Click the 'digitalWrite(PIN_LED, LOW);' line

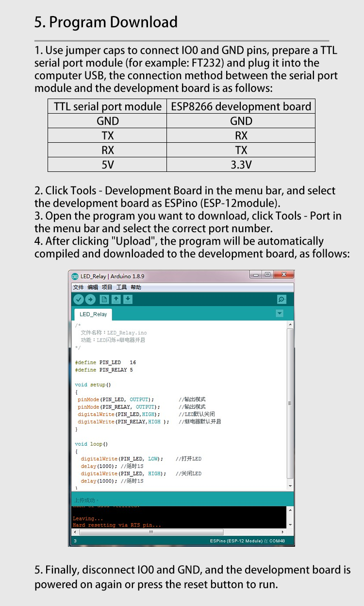(122, 459)
